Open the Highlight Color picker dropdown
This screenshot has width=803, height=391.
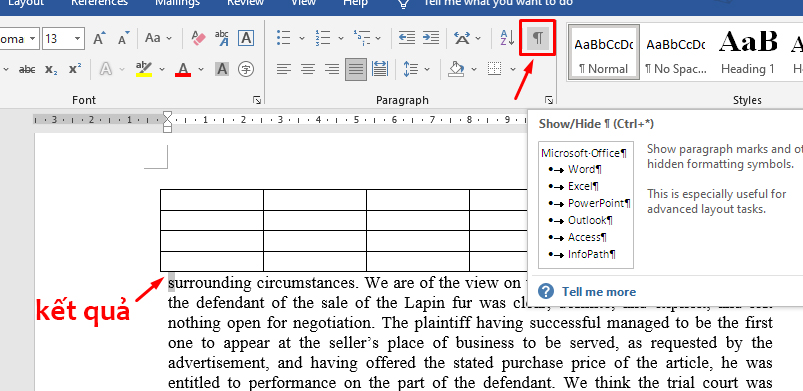click(x=162, y=69)
